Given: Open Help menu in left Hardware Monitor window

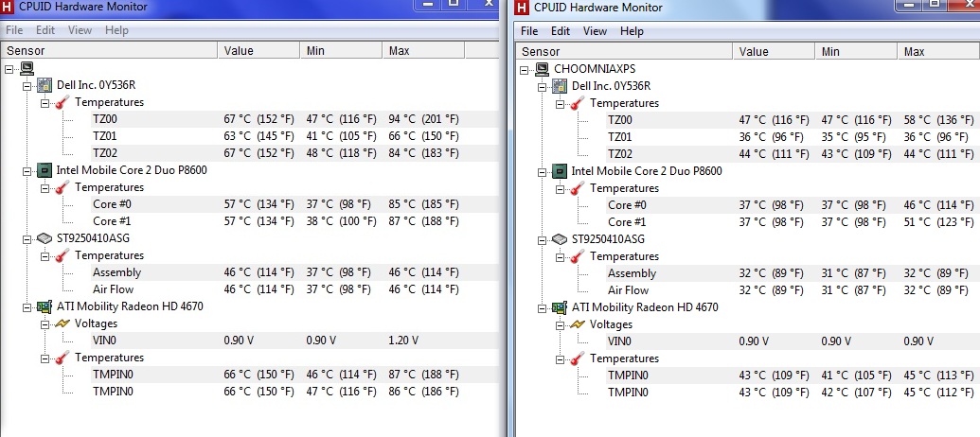Looking at the screenshot, I should 116,30.
